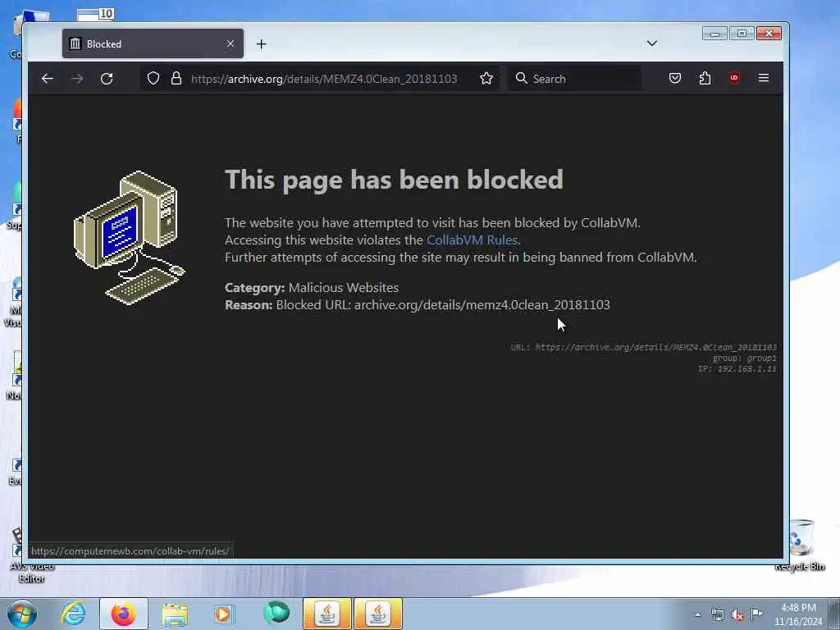840x630 pixels.
Task: Click the archive.org URL in the address bar
Action: click(x=323, y=79)
